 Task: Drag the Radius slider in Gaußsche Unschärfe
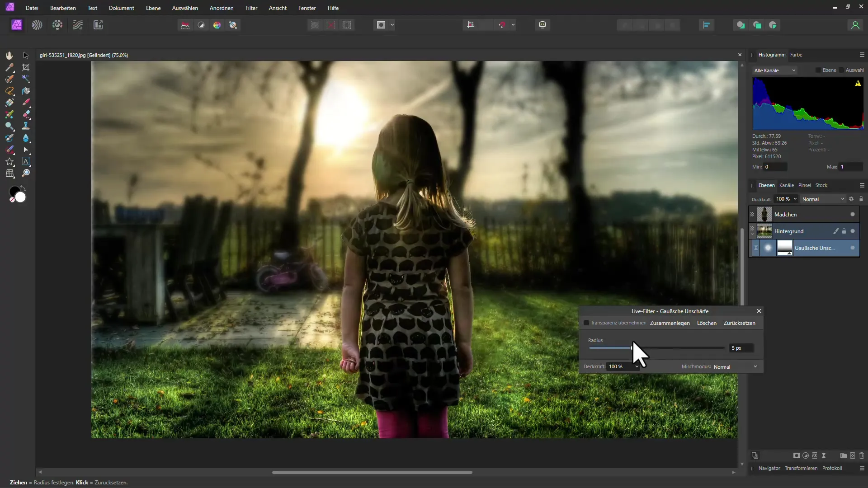pyautogui.click(x=631, y=347)
